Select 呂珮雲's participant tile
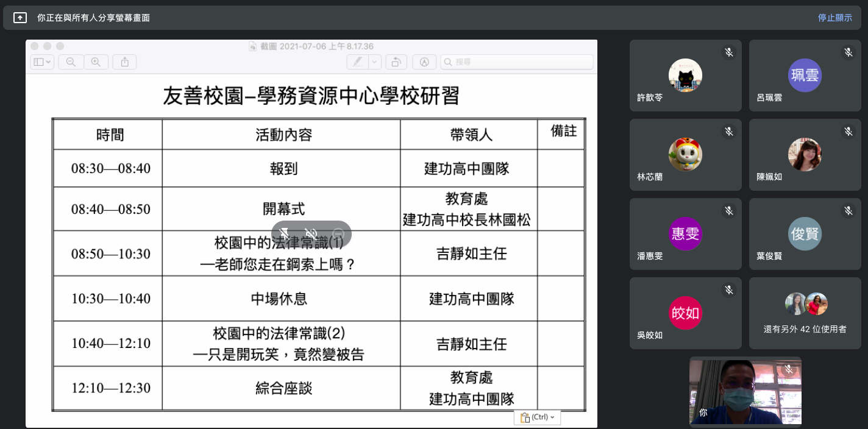Screen dimensions: 868x429 tap(805, 76)
